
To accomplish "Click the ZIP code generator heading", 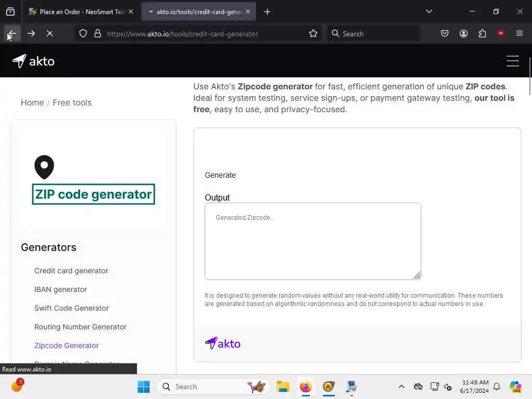I will [94, 194].
